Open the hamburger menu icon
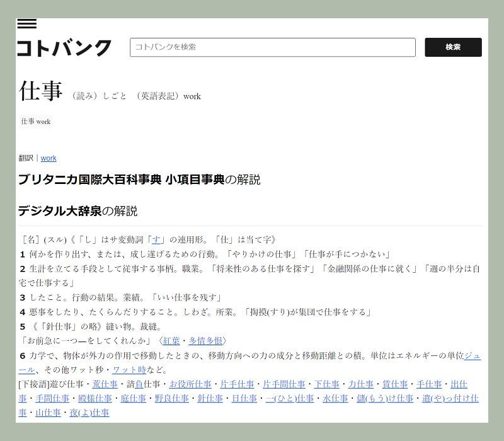504x441 pixels. (x=26, y=24)
